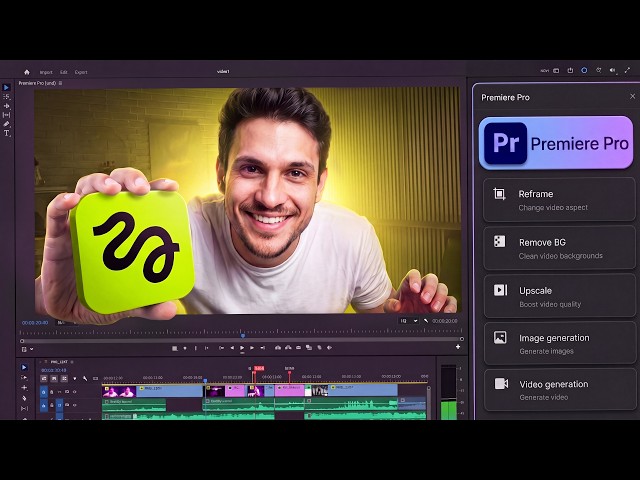The height and width of the screenshot is (480, 640).
Task: Open the Remove BG option card
Action: (x=559, y=248)
